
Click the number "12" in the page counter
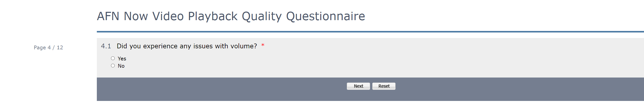(60, 48)
